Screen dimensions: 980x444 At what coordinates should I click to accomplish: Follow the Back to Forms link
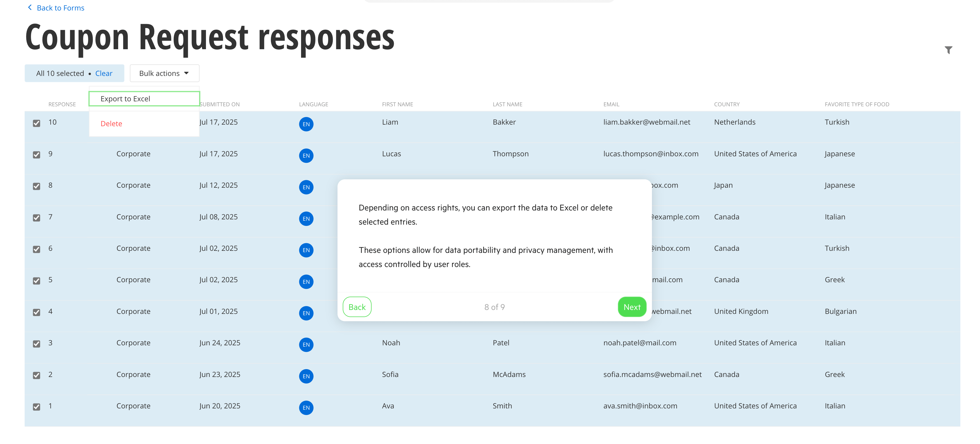click(60, 8)
